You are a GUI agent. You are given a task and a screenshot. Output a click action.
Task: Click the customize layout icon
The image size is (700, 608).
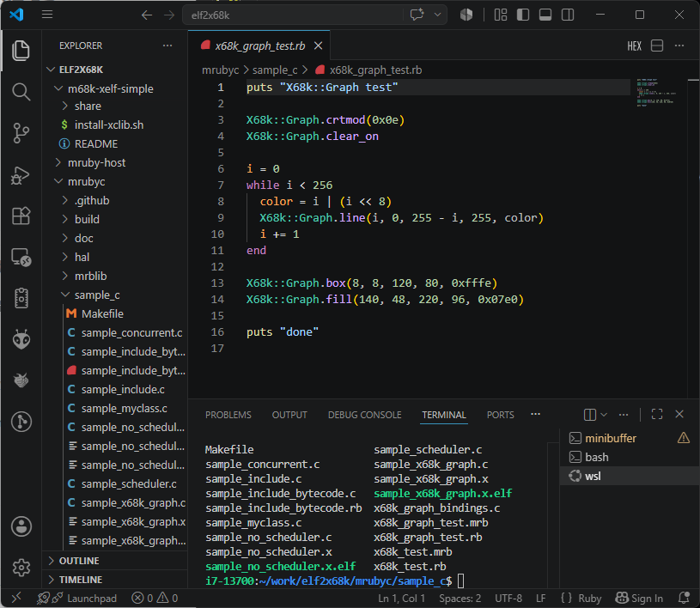pos(501,15)
